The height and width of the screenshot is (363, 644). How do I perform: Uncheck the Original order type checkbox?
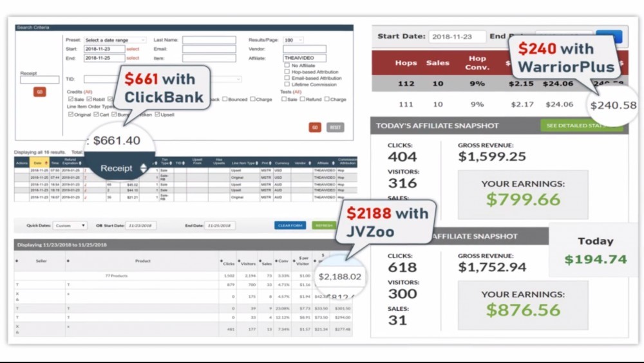(x=71, y=114)
